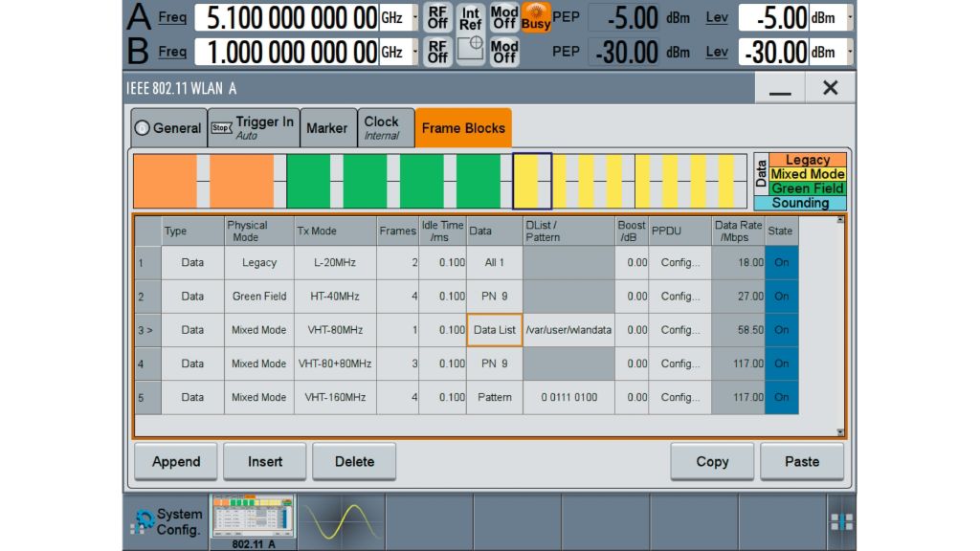Click the Busy sweep indicator icon

tap(536, 17)
